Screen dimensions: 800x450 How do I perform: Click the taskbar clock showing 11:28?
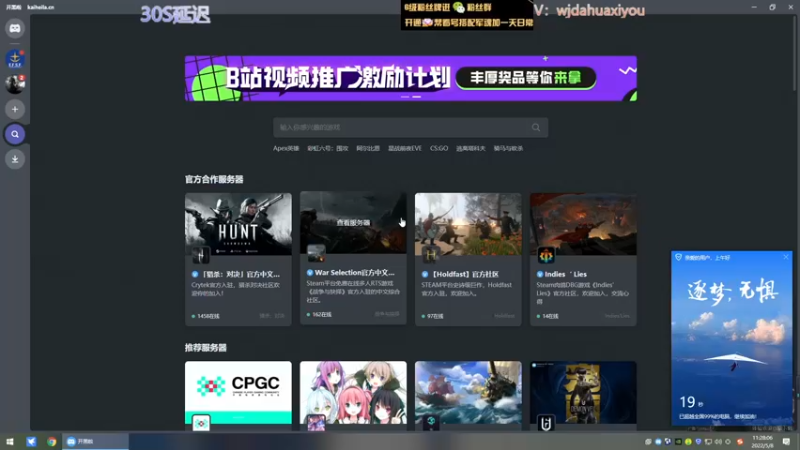click(x=762, y=442)
